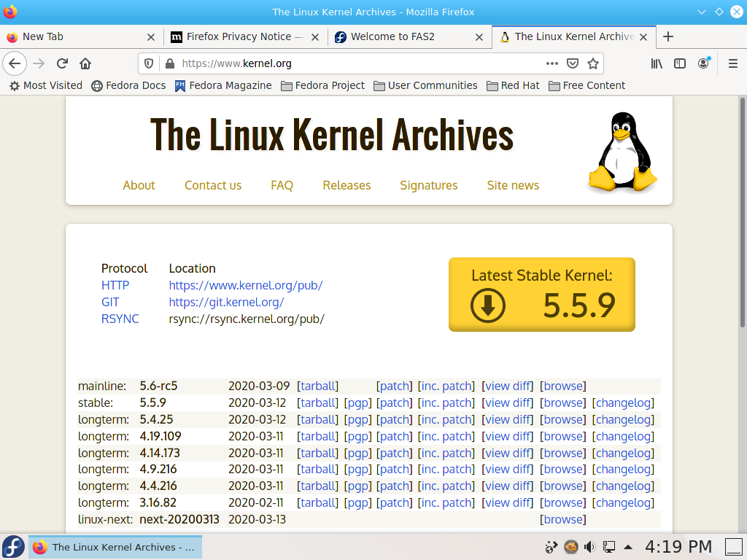Open https://www.kernel.org/pub/ link
The width and height of the screenshot is (747, 560).
[246, 285]
